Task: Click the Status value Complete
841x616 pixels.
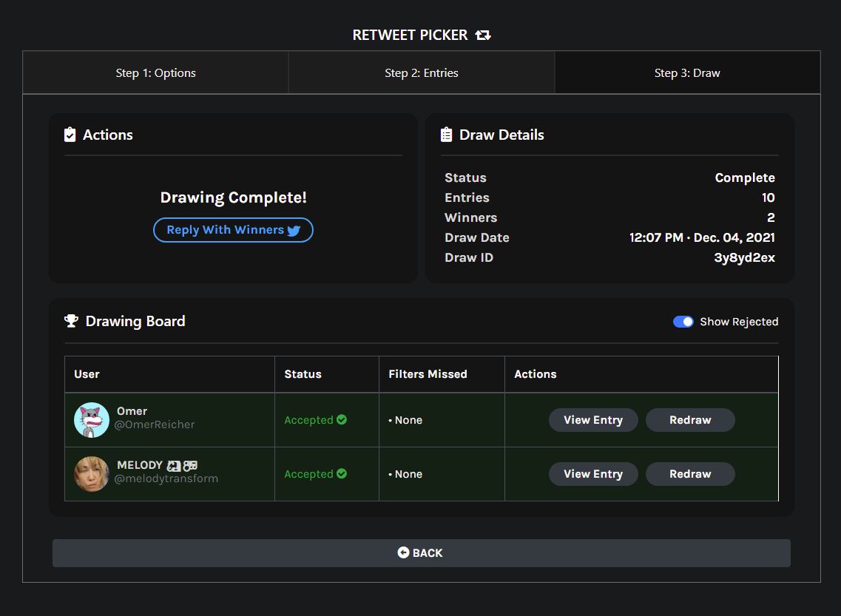Action: 745,178
